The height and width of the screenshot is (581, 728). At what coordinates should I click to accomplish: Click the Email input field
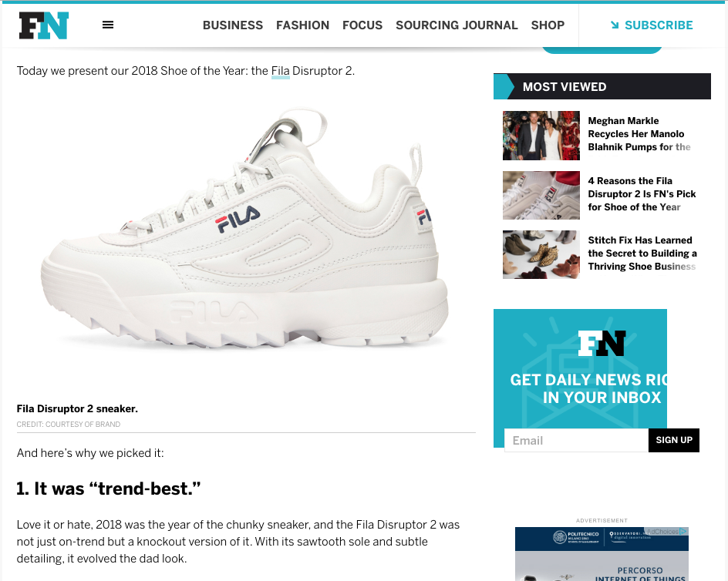(576, 441)
